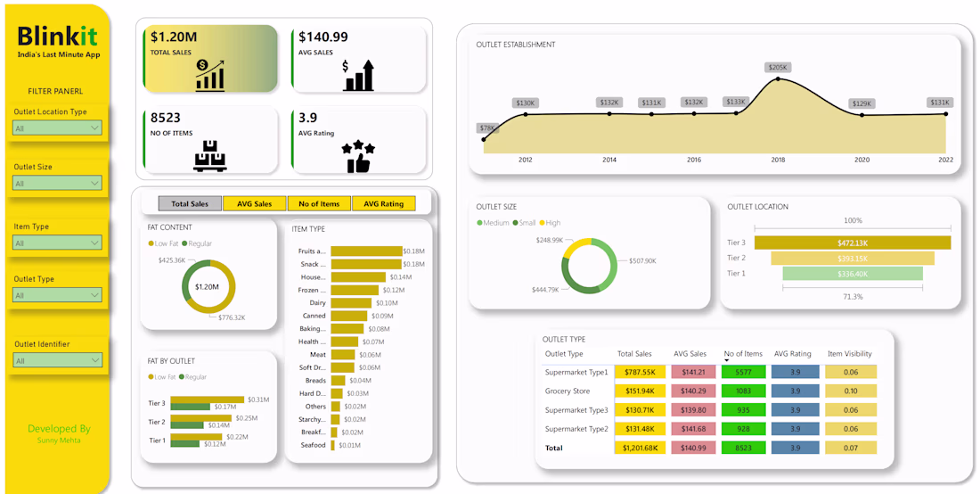This screenshot has width=980, height=494.
Task: Select the Supermarket Type2 row label
Action: point(576,429)
